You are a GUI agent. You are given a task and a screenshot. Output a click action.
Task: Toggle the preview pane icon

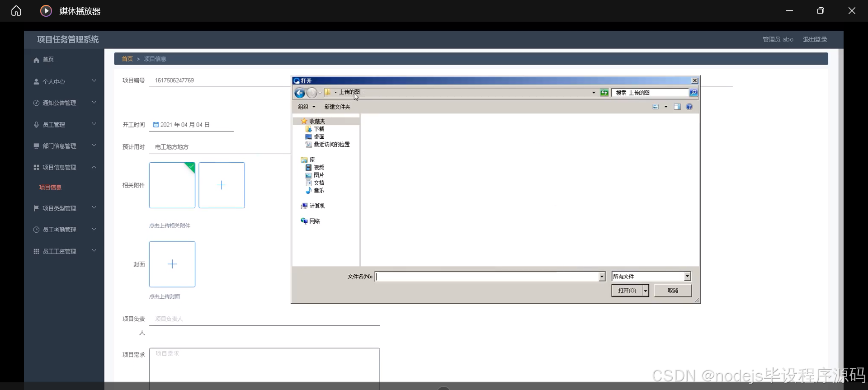(x=677, y=107)
